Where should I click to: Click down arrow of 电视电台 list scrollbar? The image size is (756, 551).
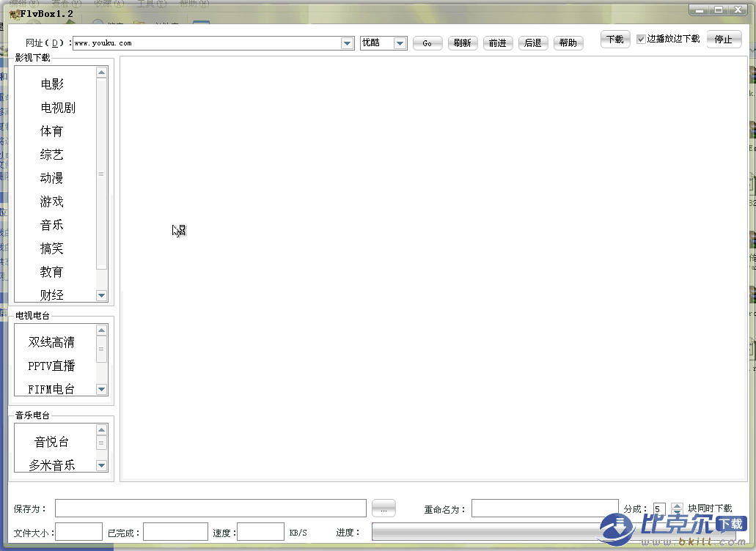point(101,388)
